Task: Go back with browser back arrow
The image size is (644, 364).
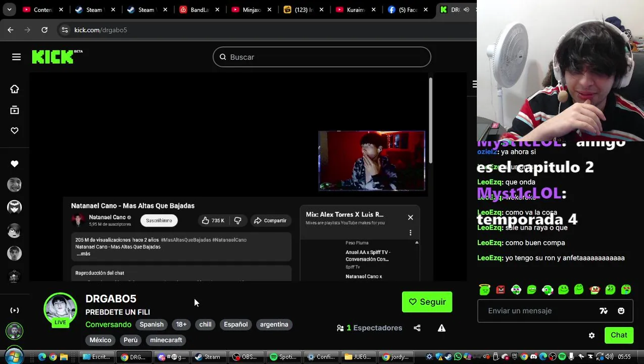Action: 11,30
